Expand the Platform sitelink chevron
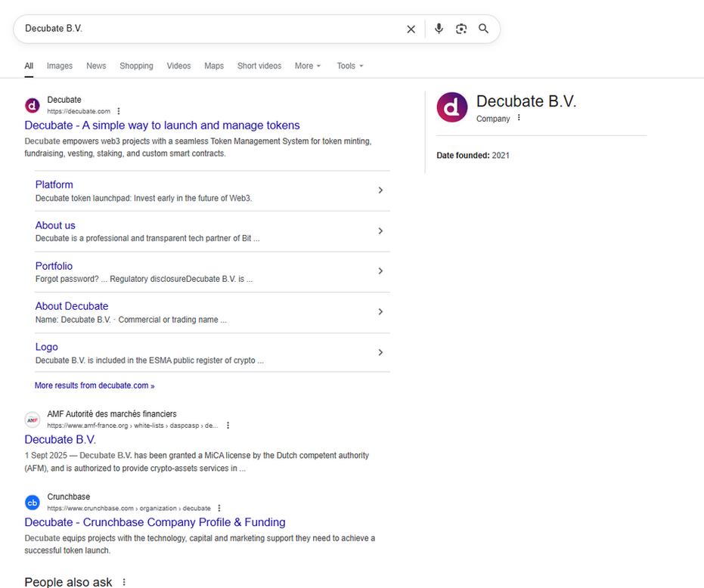The height and width of the screenshot is (588, 704). click(x=380, y=190)
